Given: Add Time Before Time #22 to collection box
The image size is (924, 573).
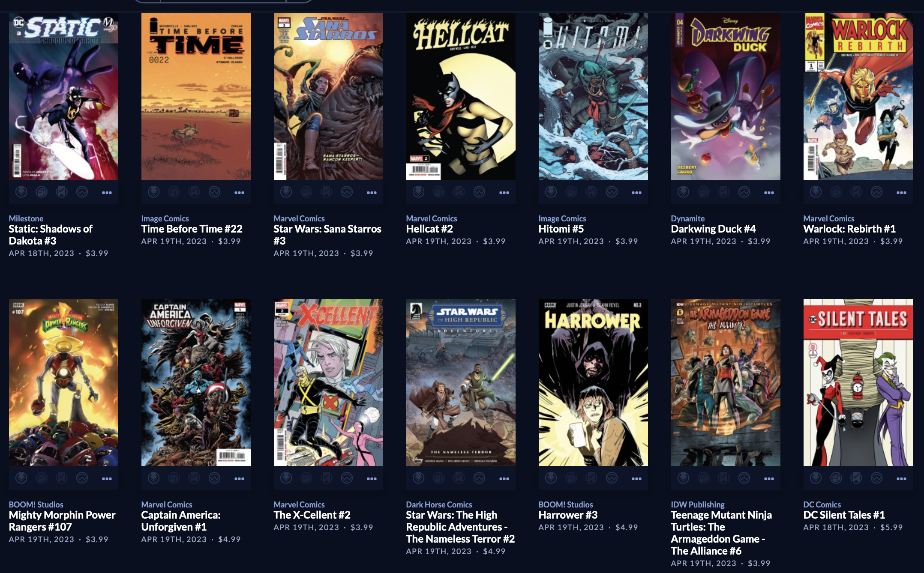Looking at the screenshot, I should pyautogui.click(x=174, y=192).
